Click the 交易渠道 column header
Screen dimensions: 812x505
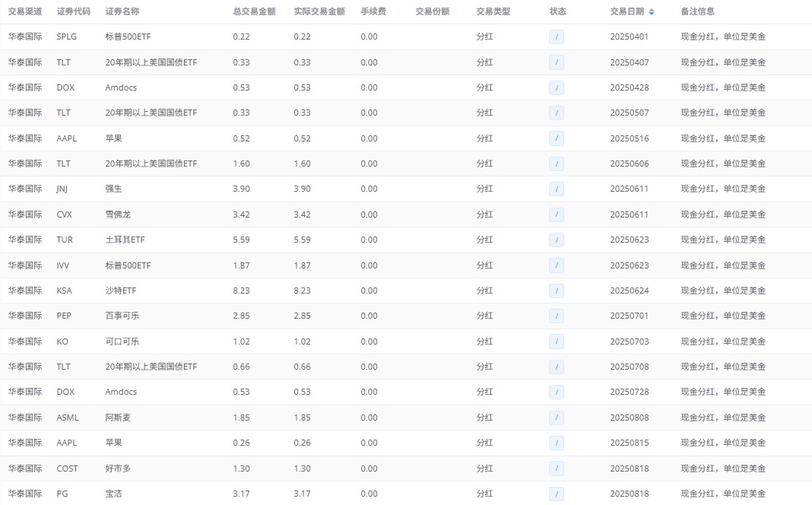[25, 11]
